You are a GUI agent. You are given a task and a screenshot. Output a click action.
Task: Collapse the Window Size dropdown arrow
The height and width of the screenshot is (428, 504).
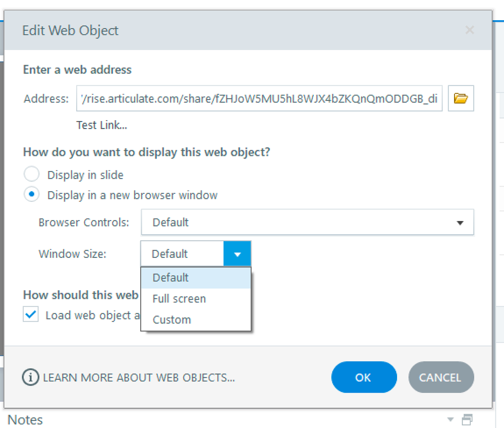(x=237, y=254)
